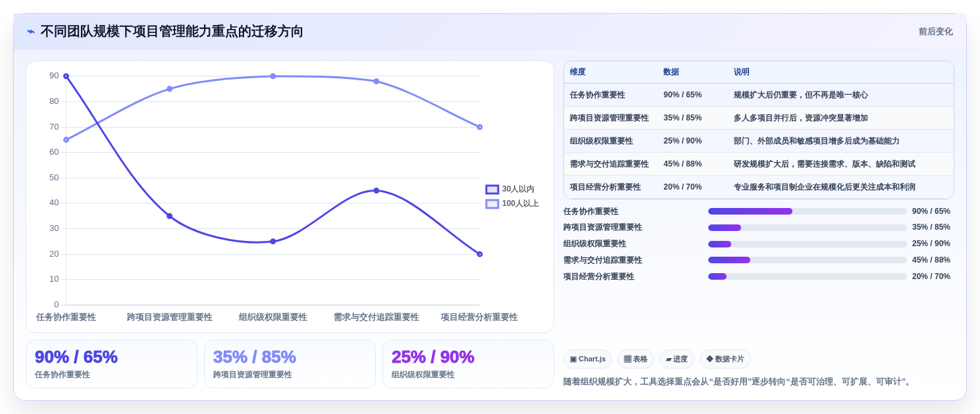980x414 pixels.
Task: Click the 表格 tag chip
Action: 636,359
